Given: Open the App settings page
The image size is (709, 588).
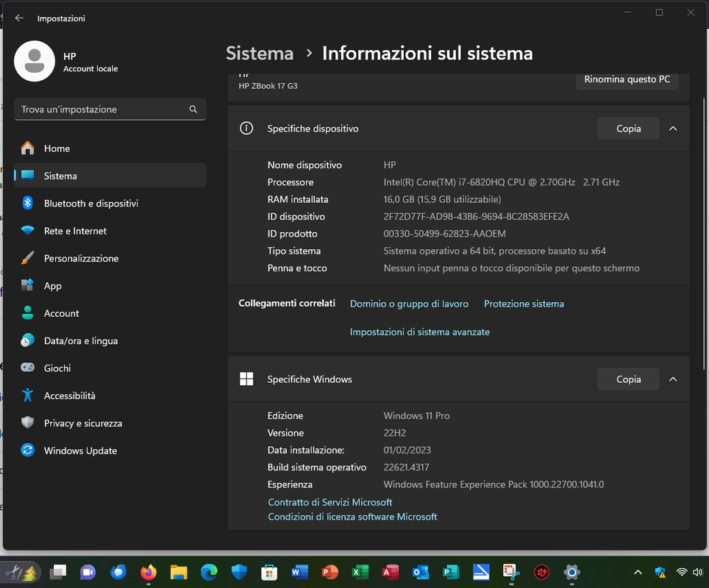Looking at the screenshot, I should coord(110,286).
